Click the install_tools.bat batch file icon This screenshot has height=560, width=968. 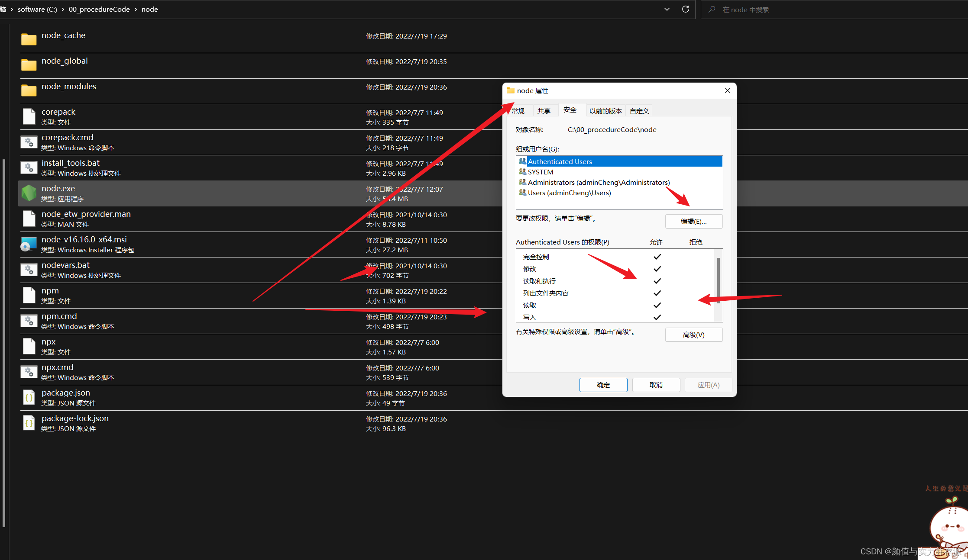(x=29, y=167)
